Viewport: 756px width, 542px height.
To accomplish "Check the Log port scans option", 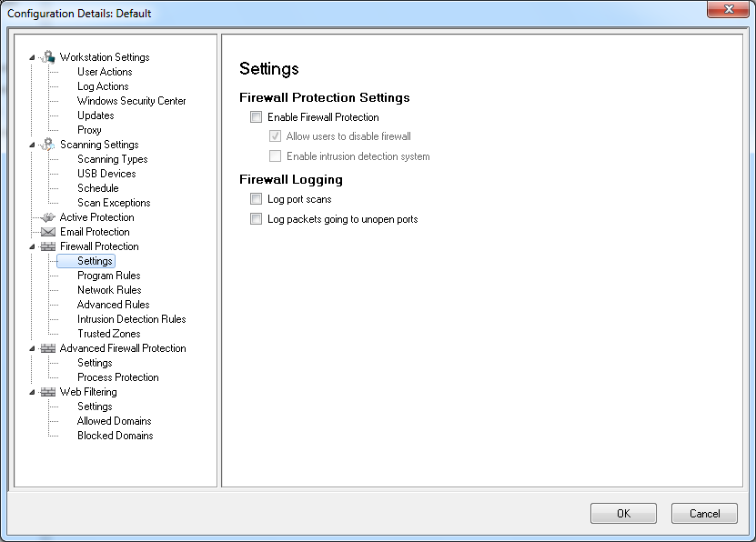I will 256,199.
